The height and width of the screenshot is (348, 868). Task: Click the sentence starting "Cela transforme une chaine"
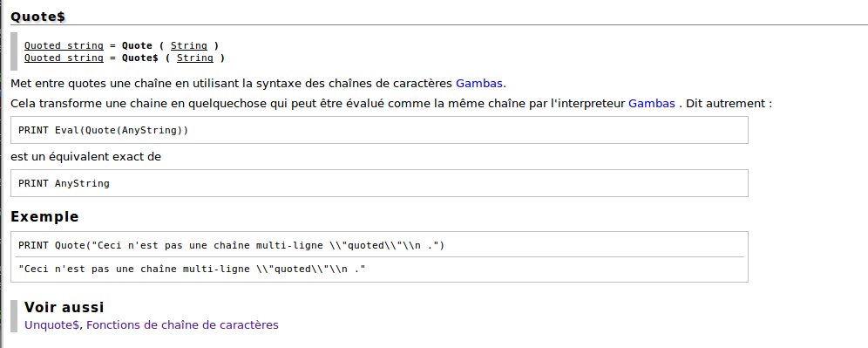coord(391,103)
